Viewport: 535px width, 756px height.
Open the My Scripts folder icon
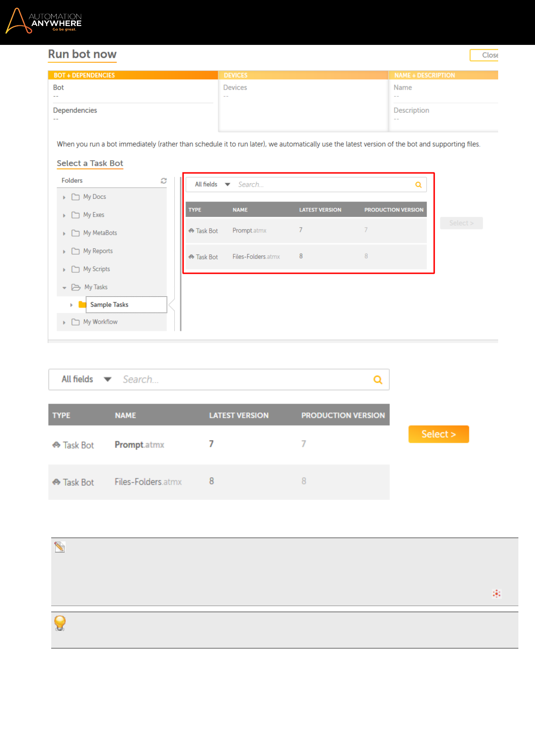tap(75, 269)
